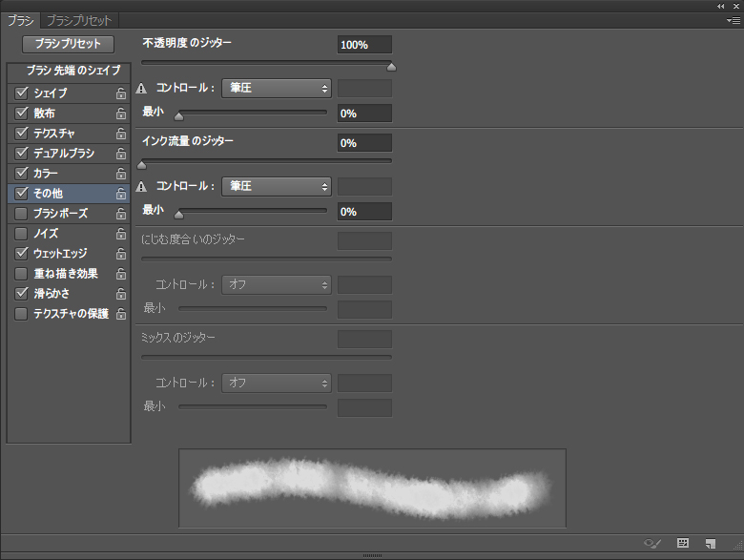Screen dimensions: 744x560
Task: Open Preset Manager icon at panel bottom
Action: point(683,543)
